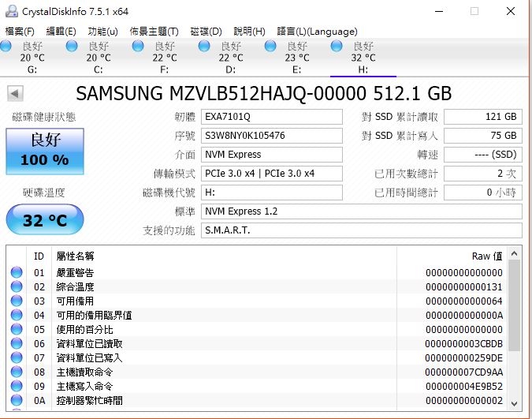Open the 編輯(E) menu
This screenshot has width=532, height=419.
(x=61, y=32)
